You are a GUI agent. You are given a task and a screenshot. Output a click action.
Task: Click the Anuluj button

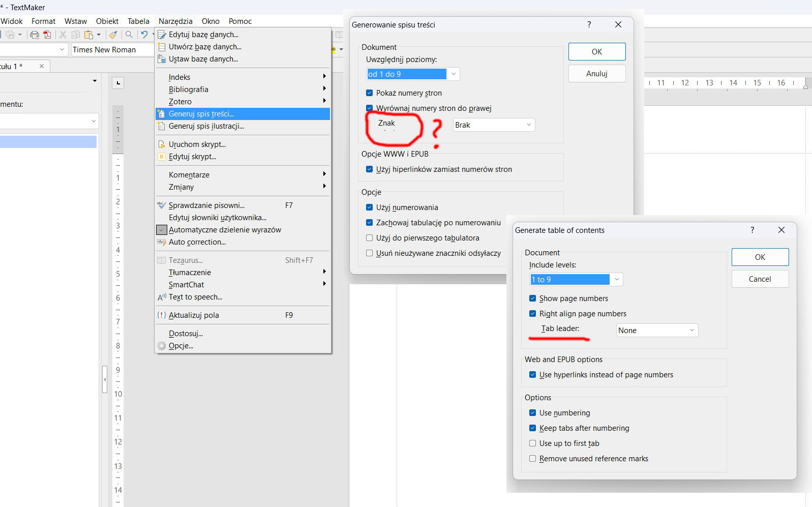tap(597, 74)
